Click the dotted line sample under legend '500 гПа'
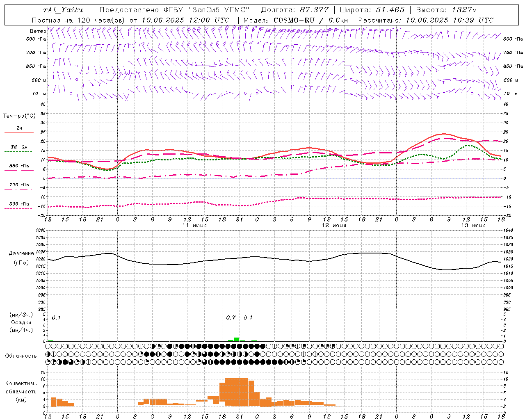The height and width of the screenshot is (420, 525). click(18, 209)
